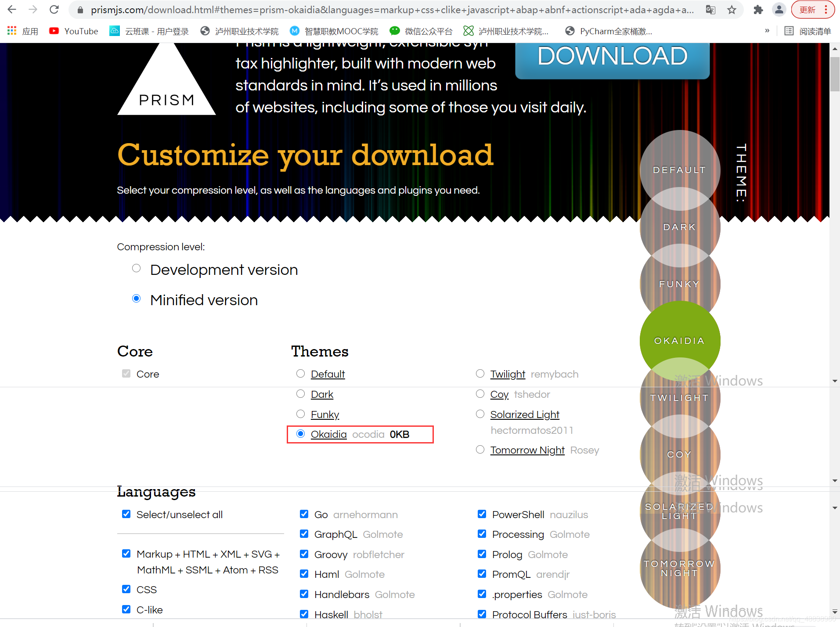This screenshot has height=627, width=840.
Task: Click the address bar URL
Action: coord(393,10)
